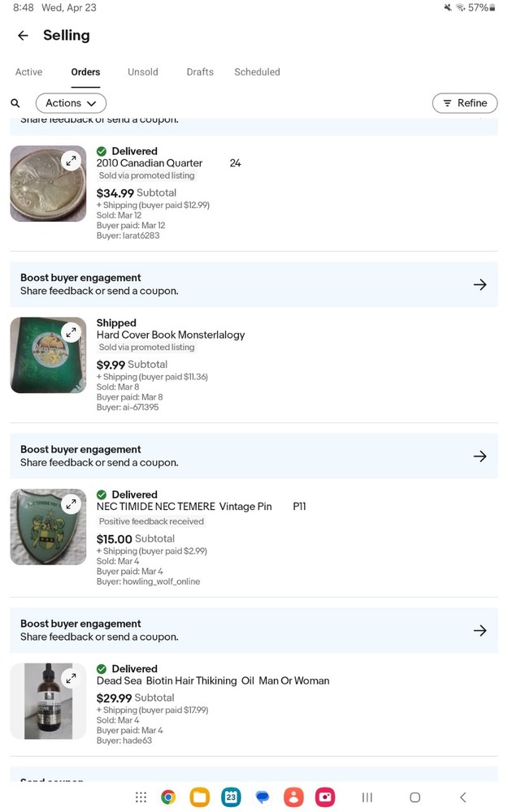Expand the Monsterlalogy book image
Screen dimensions: 508x812
[x=72, y=331]
